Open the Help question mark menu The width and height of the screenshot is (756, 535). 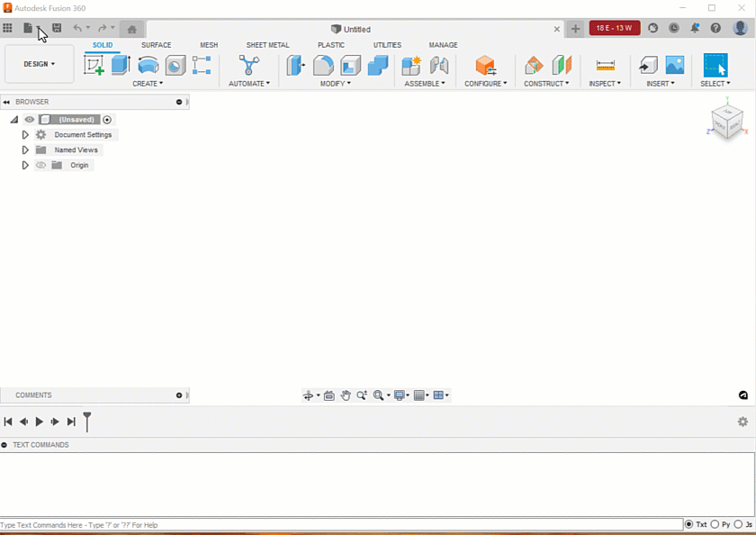point(715,28)
